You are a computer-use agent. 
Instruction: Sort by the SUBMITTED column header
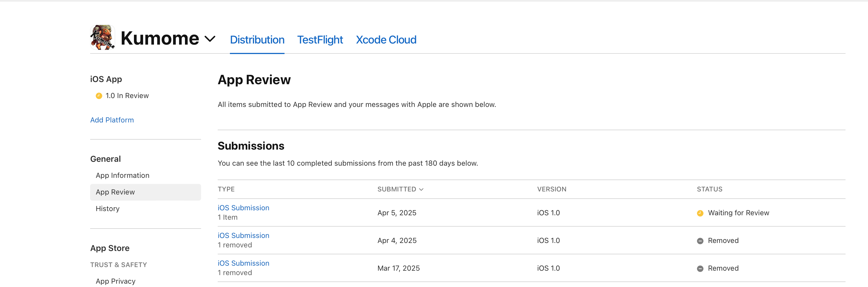(x=400, y=189)
